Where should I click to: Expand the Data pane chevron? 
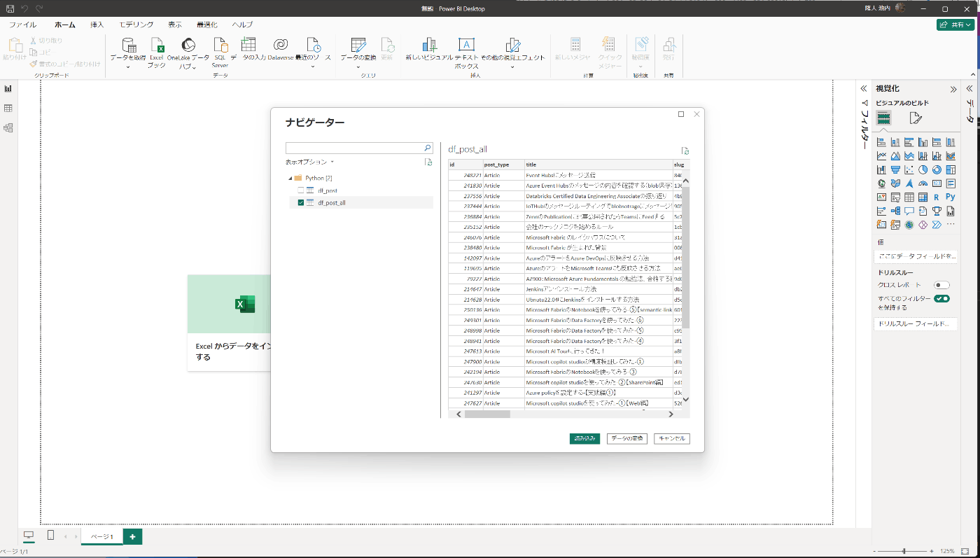click(970, 89)
